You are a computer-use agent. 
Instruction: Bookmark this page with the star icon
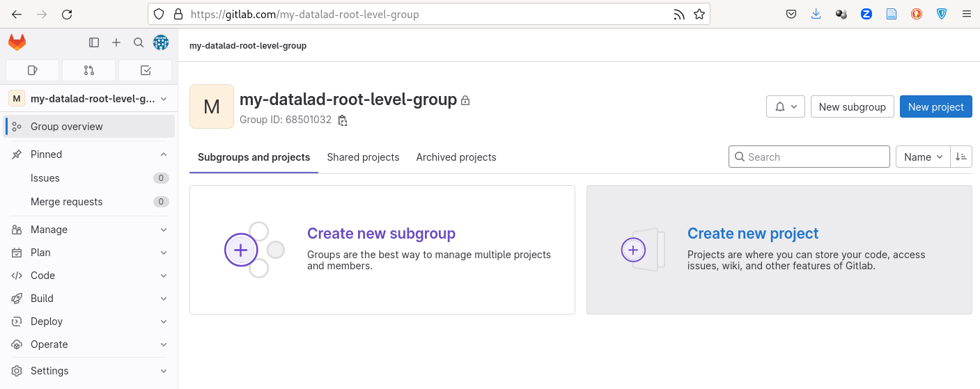699,14
